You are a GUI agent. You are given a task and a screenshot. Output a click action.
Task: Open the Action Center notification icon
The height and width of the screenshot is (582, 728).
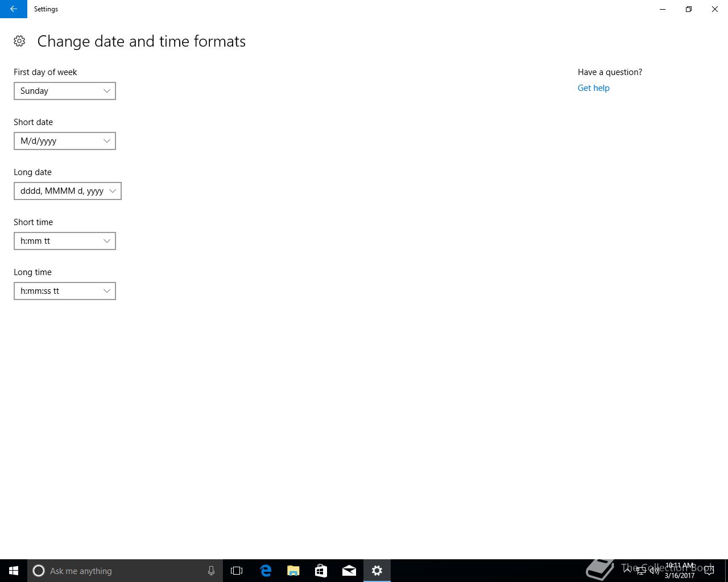[709, 571]
